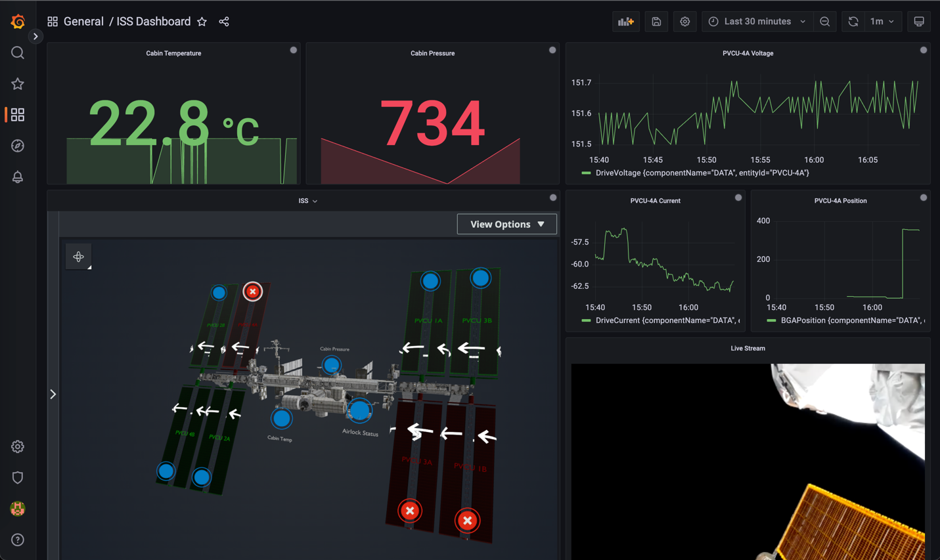Open Alerting via the sidebar bell icon
The height and width of the screenshot is (560, 940).
pos(17,177)
